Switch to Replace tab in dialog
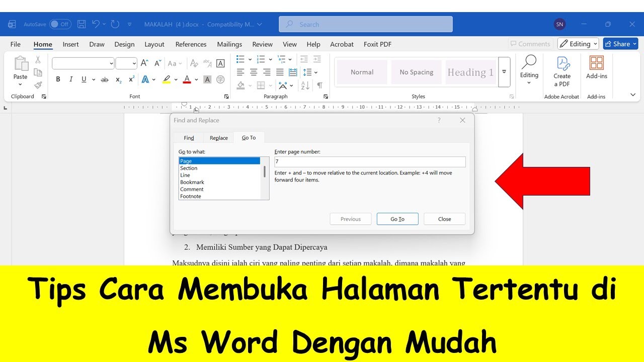Screen dimensions: 644x362 pos(219,138)
